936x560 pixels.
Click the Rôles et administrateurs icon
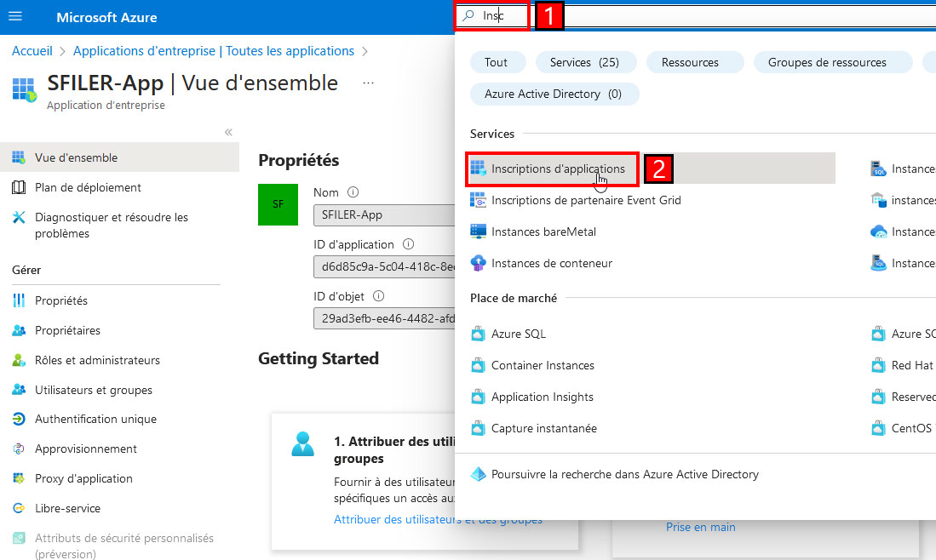pyautogui.click(x=19, y=360)
